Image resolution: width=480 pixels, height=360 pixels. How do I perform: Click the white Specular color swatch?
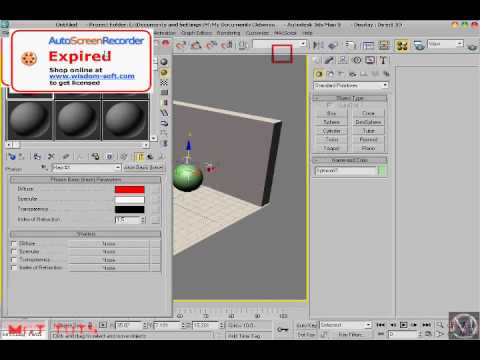(130, 200)
